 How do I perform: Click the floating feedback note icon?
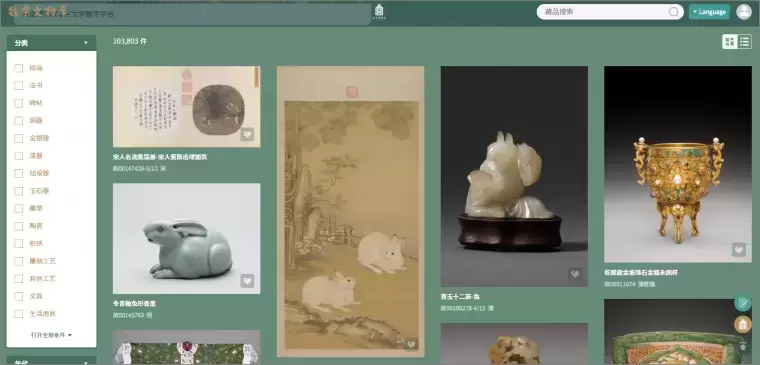tap(743, 303)
